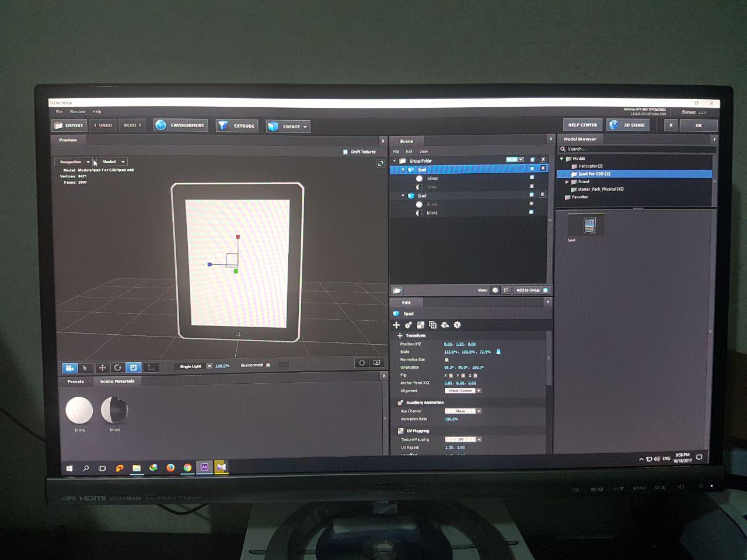This screenshot has height=560, width=747.
Task: Click the IMPORT button
Action: (x=69, y=125)
